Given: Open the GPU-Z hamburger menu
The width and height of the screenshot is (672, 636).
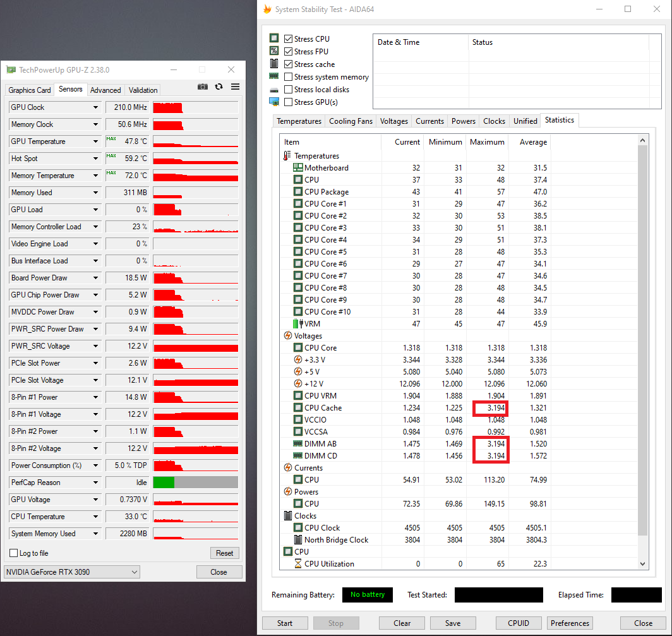Looking at the screenshot, I should [x=235, y=87].
